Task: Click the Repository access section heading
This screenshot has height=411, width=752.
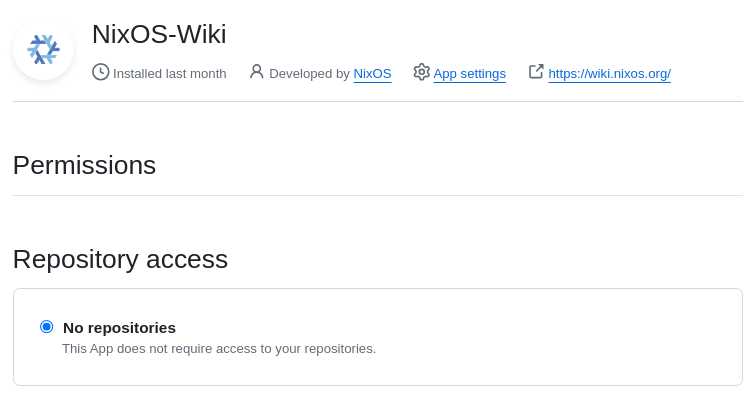Action: click(x=120, y=259)
